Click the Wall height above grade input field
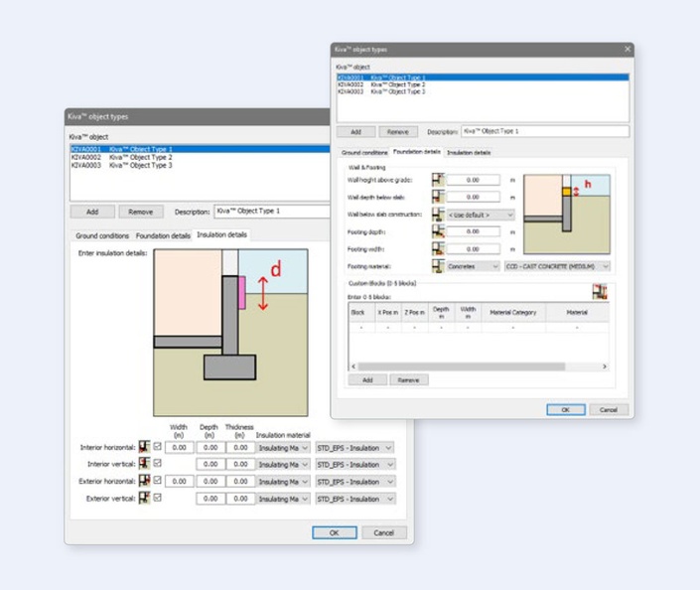 [474, 180]
